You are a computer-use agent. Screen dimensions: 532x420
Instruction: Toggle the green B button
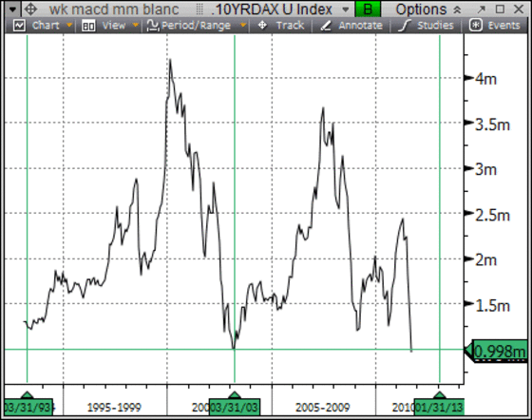[368, 10]
